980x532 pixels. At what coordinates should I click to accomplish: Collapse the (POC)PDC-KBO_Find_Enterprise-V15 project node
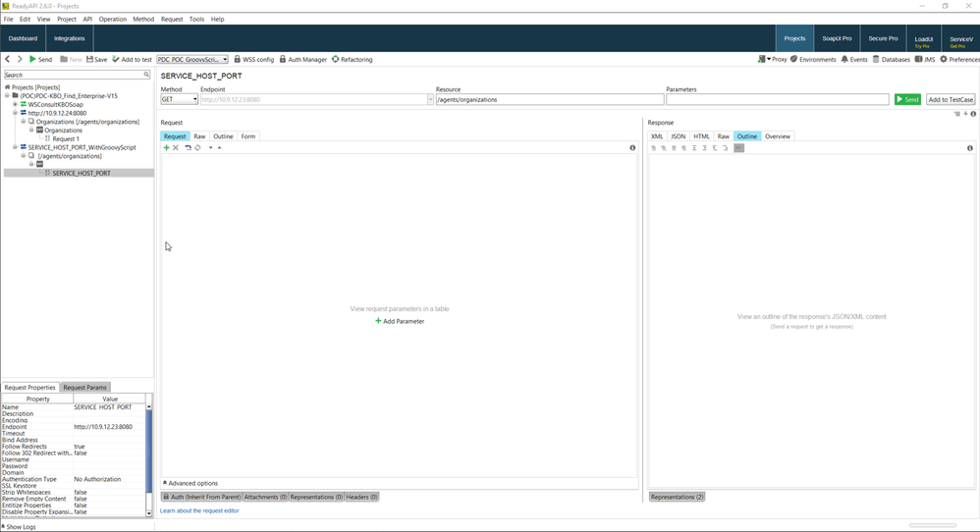[7, 95]
